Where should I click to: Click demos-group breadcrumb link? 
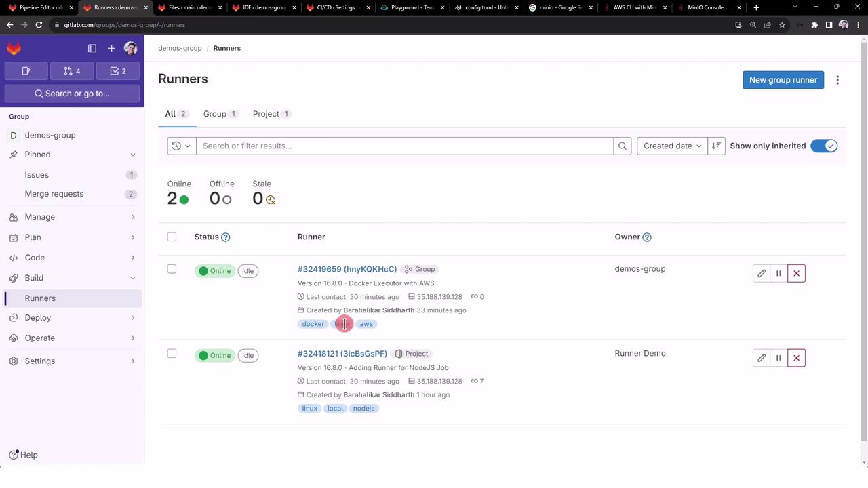coord(180,48)
